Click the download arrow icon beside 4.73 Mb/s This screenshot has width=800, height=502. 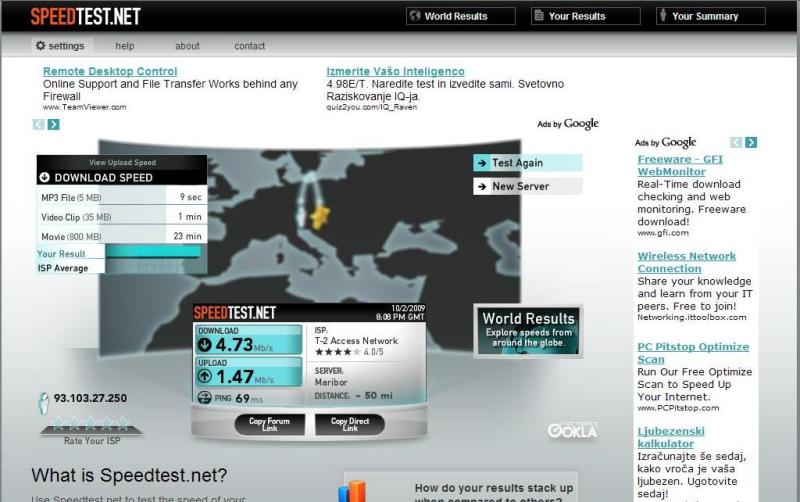tap(206, 346)
